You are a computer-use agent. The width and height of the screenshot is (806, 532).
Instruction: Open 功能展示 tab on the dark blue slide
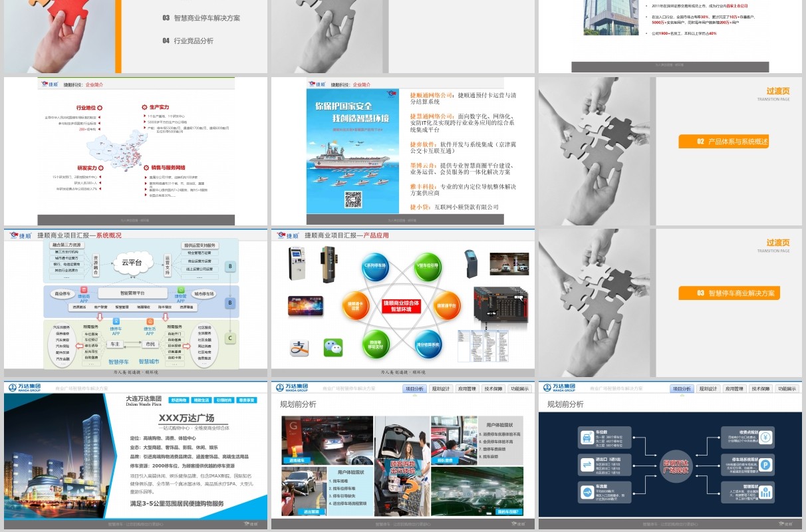click(x=787, y=389)
